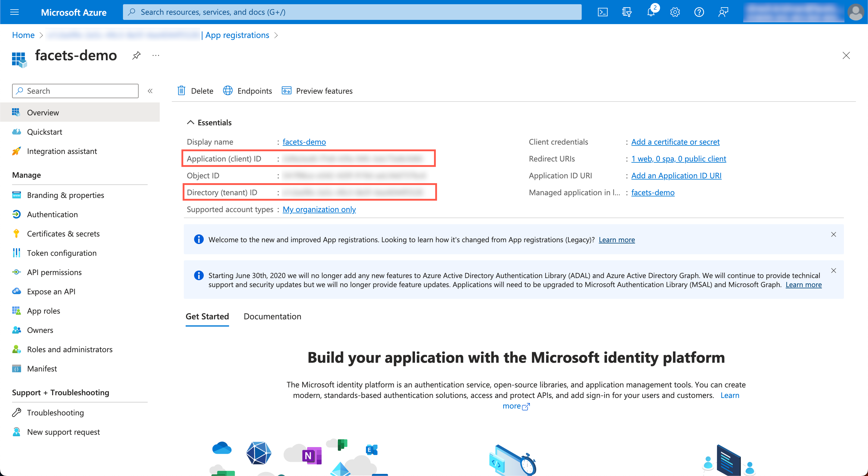
Task: Click the Directory (tenant) ID label
Action: tap(222, 192)
